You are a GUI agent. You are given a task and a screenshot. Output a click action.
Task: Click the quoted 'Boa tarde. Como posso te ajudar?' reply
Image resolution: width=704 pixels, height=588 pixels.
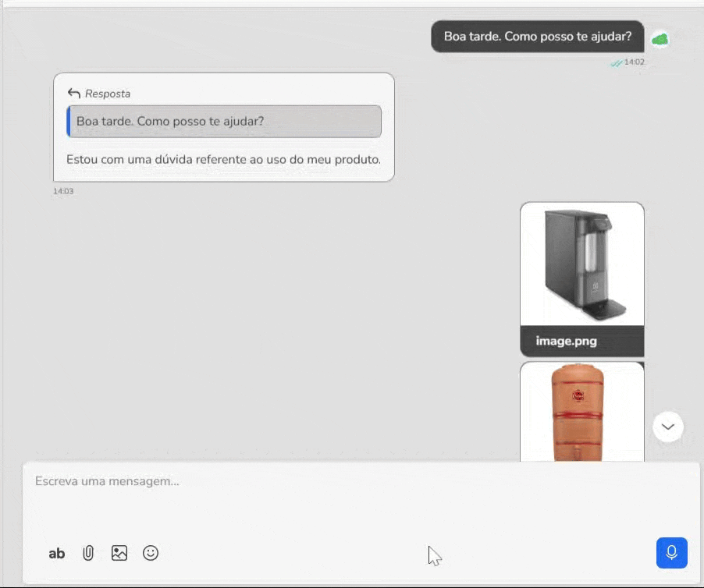pyautogui.click(x=224, y=121)
